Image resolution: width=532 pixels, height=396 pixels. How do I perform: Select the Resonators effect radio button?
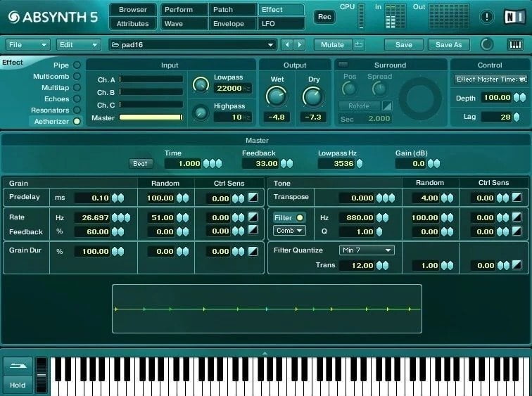[77, 110]
